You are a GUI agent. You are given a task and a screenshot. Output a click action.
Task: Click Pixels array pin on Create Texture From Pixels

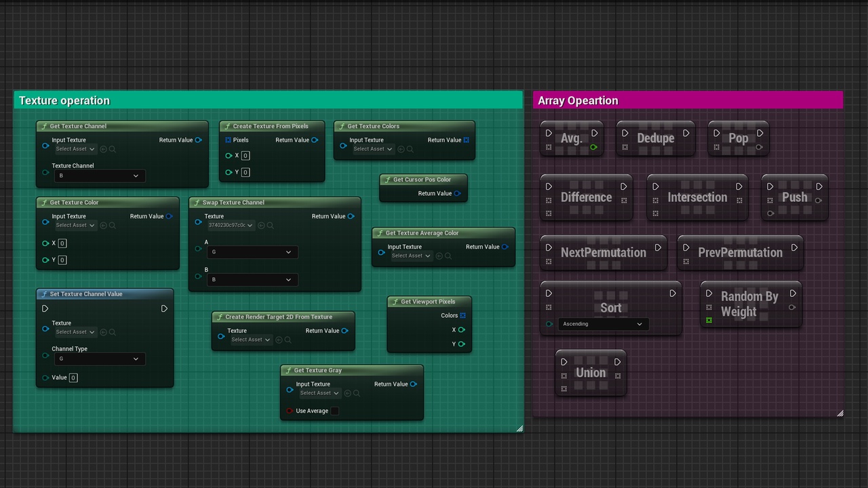[229, 140]
